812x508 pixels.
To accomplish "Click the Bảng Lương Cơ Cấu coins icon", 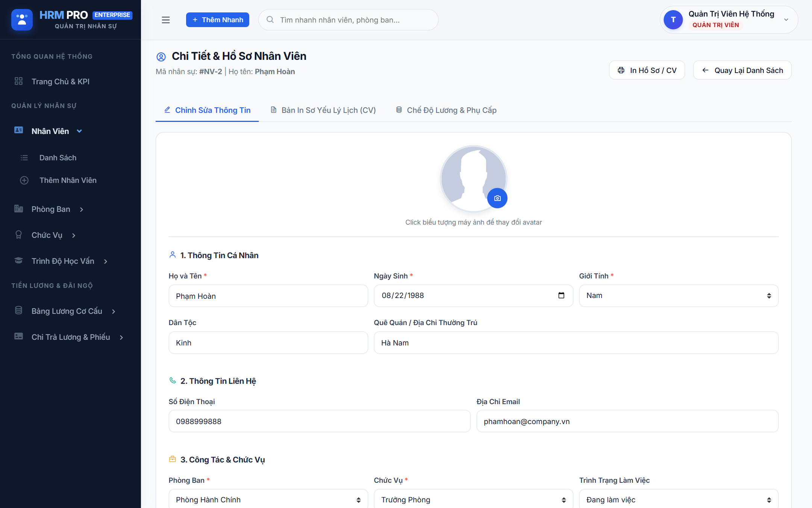I will click(x=18, y=311).
